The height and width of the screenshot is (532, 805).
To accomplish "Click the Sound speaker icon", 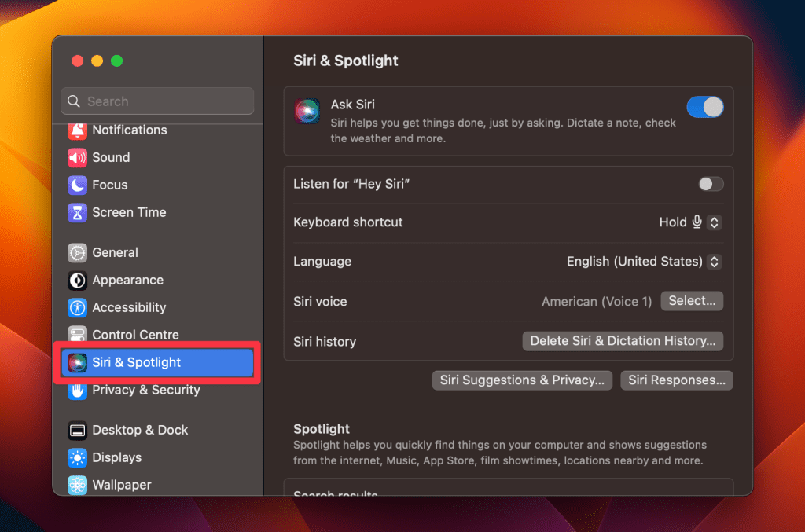I will pyautogui.click(x=77, y=158).
